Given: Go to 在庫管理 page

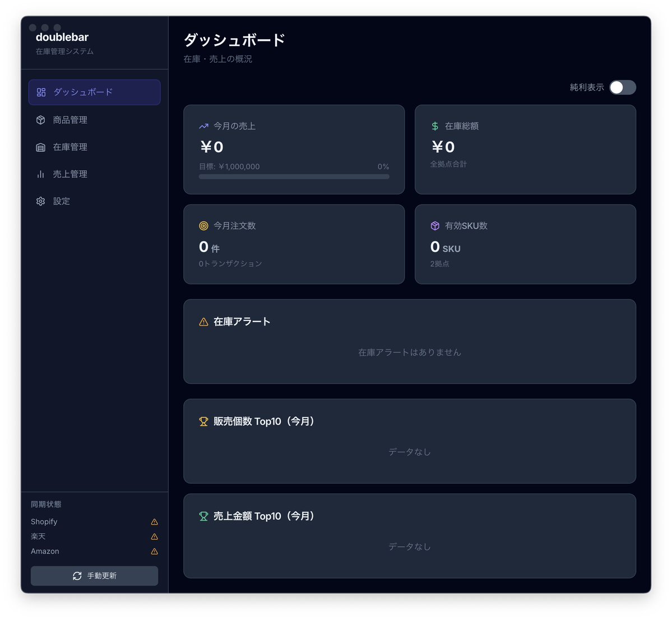Looking at the screenshot, I should tap(94, 147).
